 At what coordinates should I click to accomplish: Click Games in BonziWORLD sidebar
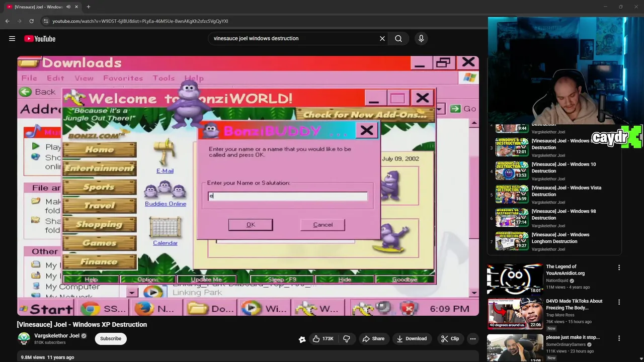[99, 243]
